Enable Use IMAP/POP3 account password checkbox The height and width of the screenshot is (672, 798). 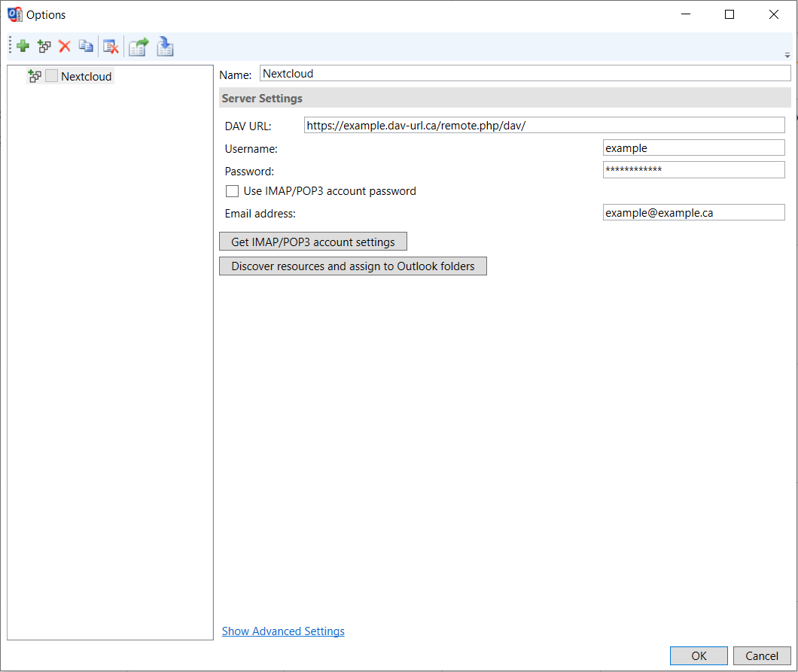[232, 191]
